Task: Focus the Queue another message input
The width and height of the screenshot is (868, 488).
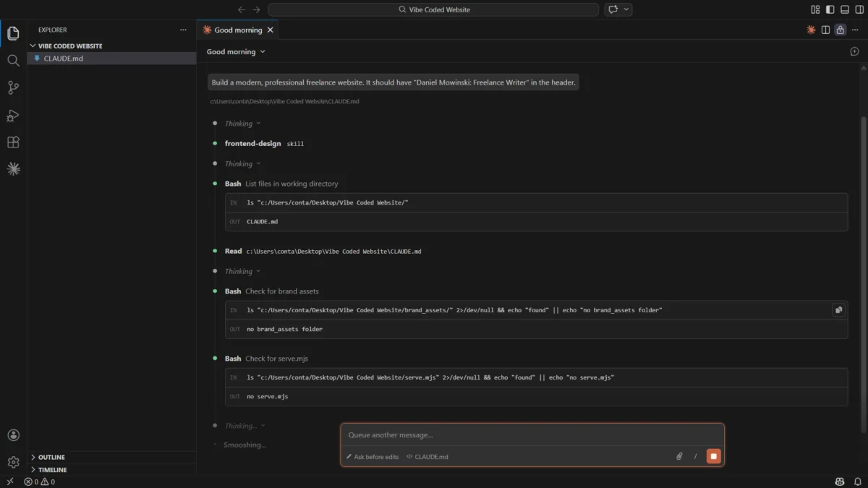Action: tap(532, 435)
